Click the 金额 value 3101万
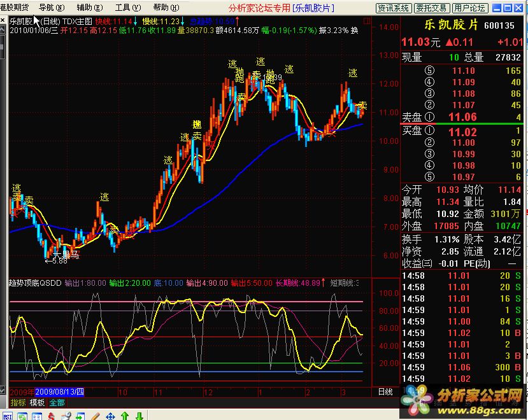This screenshot has width=528, height=420. 506,214
